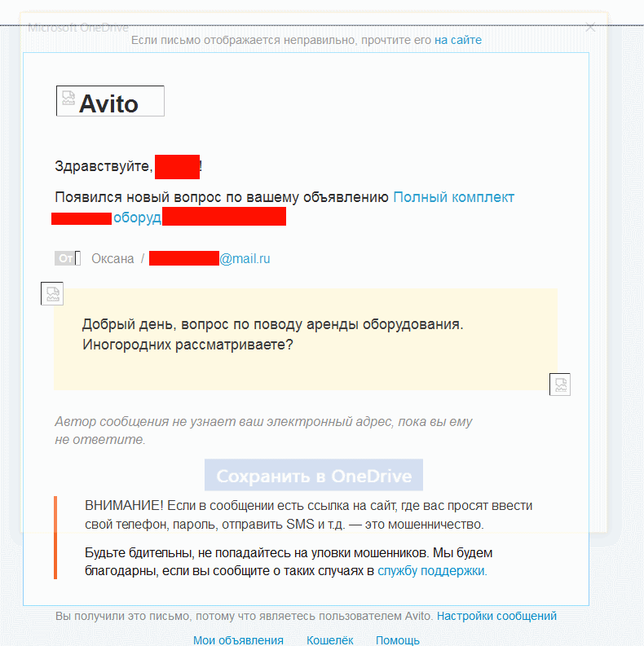Click the 'Будьте бдительны' warning paragraph

pos(289,561)
